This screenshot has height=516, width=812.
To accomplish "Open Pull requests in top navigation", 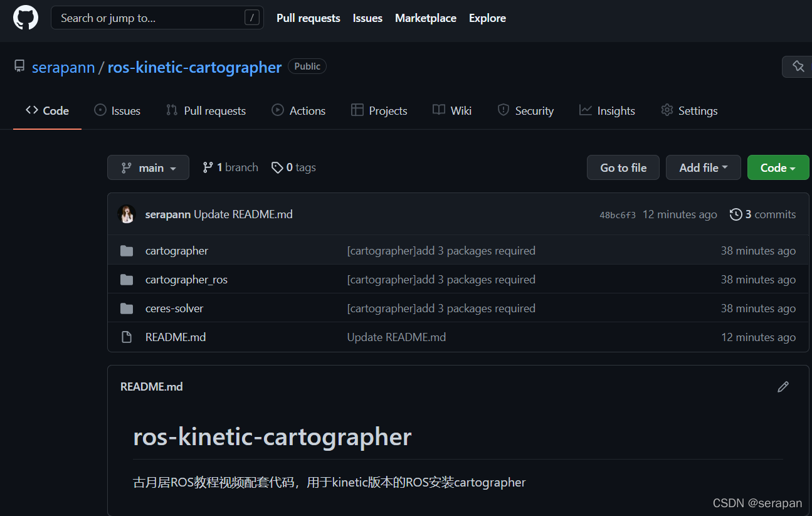I will (x=308, y=18).
